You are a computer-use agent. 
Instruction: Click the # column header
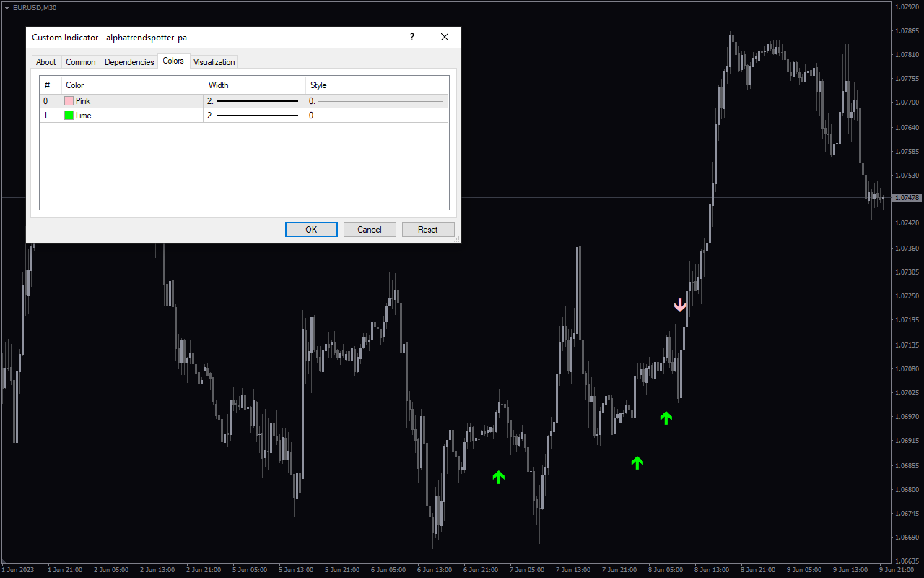click(x=51, y=85)
